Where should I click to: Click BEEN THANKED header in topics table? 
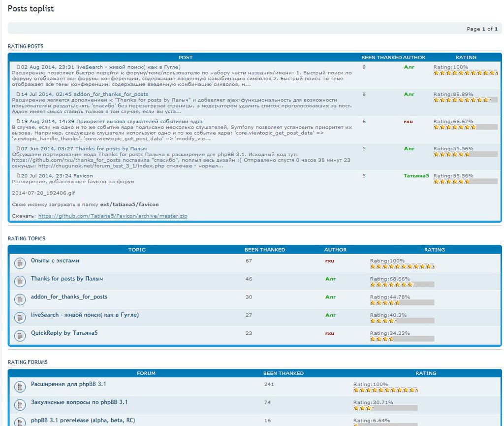[265, 250]
